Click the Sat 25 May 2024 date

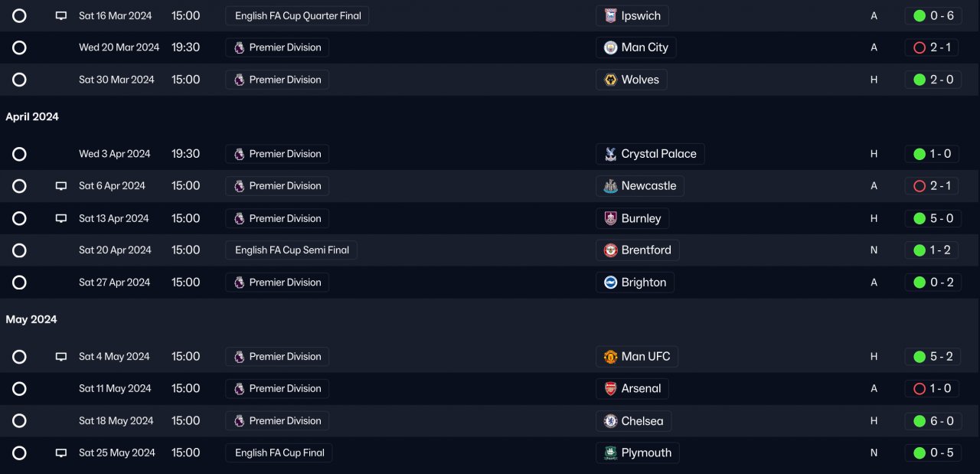116,453
